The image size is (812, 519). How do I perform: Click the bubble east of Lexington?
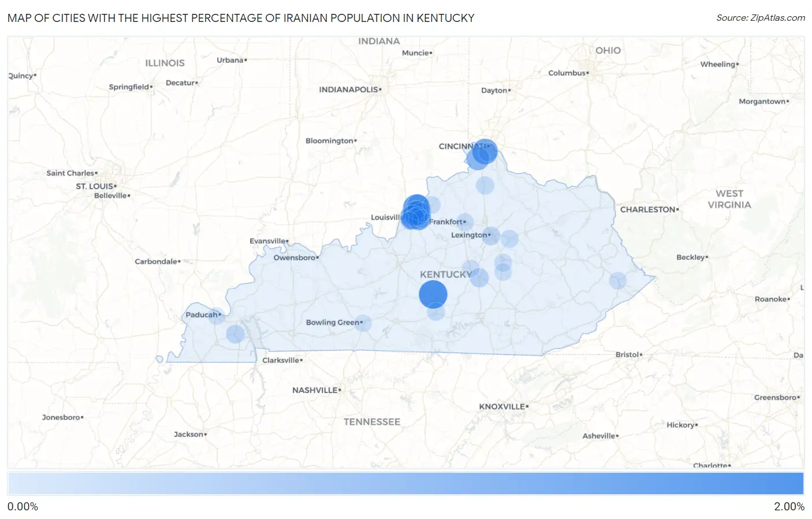[x=509, y=238]
